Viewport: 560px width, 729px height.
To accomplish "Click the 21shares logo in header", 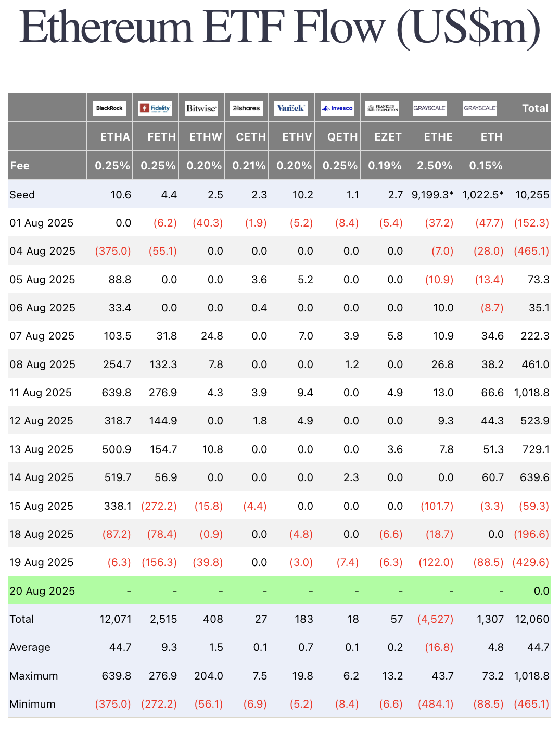I will point(247,108).
